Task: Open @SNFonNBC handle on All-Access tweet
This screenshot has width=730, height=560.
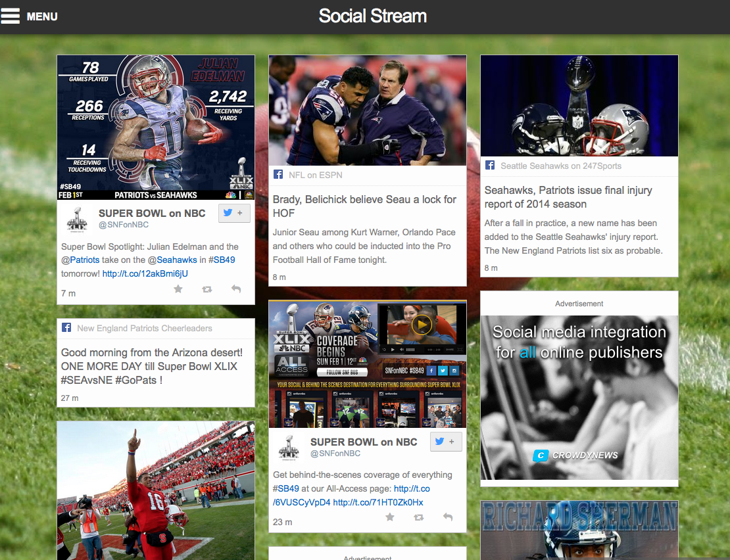Action: pyautogui.click(x=335, y=454)
